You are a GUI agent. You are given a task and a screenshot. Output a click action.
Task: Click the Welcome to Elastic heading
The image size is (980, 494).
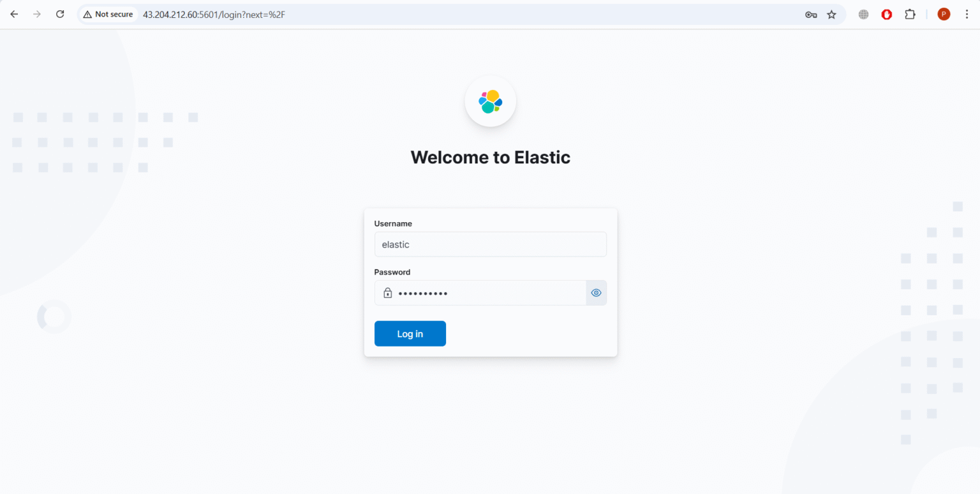(490, 157)
